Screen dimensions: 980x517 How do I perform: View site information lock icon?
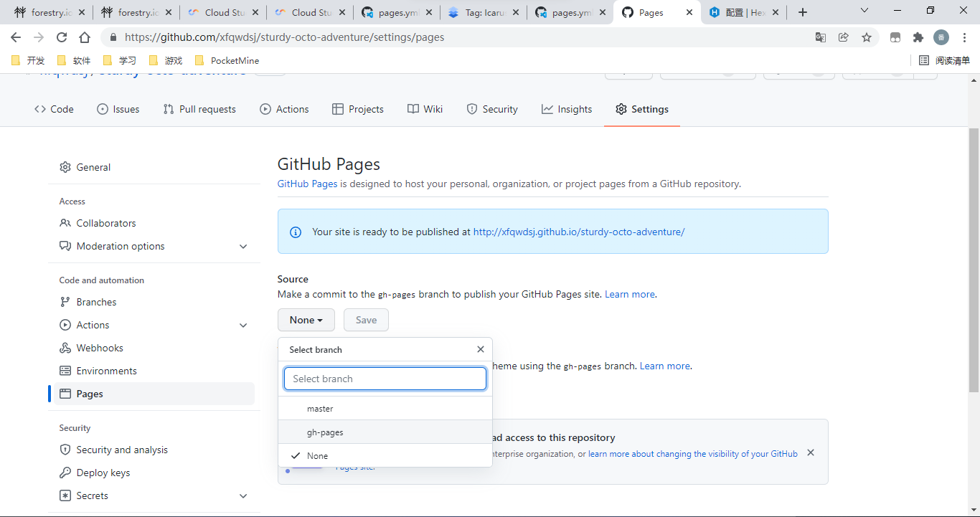(x=113, y=37)
